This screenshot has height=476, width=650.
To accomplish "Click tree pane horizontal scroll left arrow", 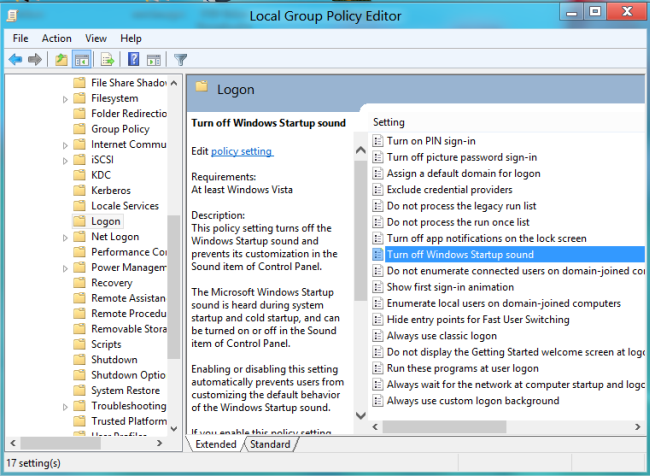I will (13, 443).
